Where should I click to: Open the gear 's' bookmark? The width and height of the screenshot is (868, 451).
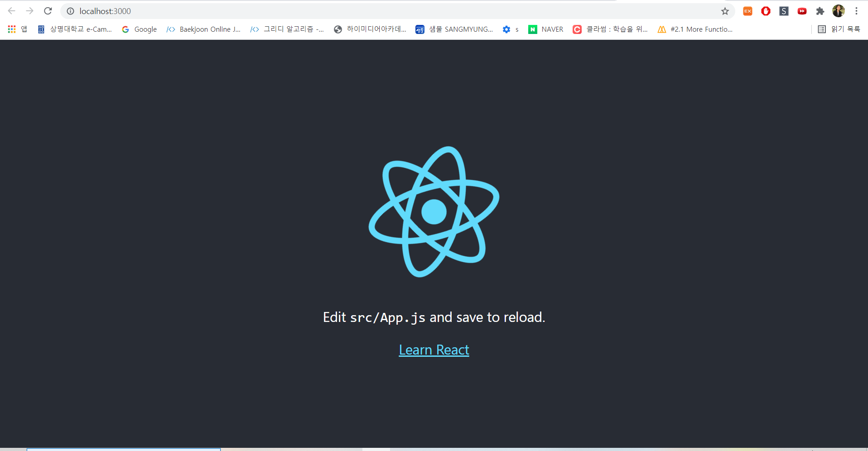pos(511,29)
